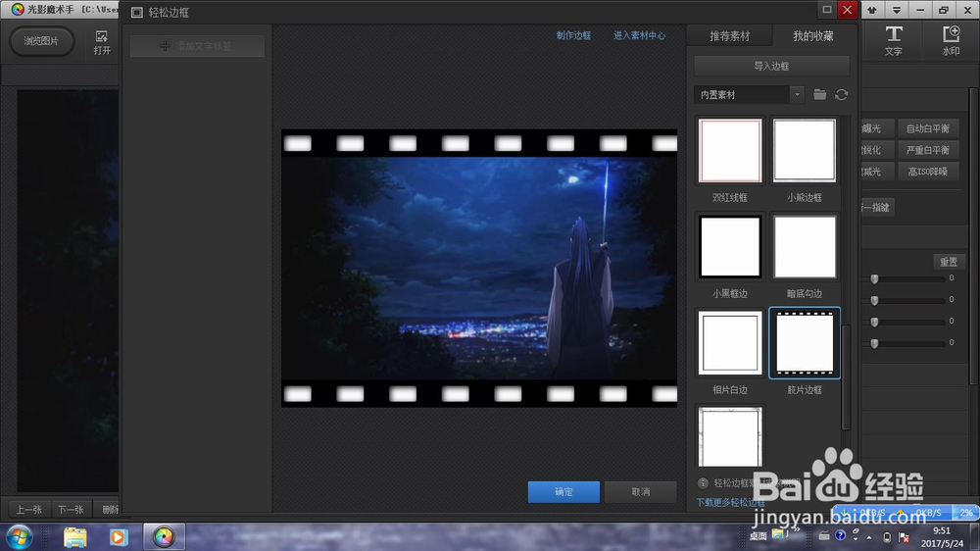This screenshot has width=980, height=551.
Task: Refresh the border material list
Action: click(841, 94)
